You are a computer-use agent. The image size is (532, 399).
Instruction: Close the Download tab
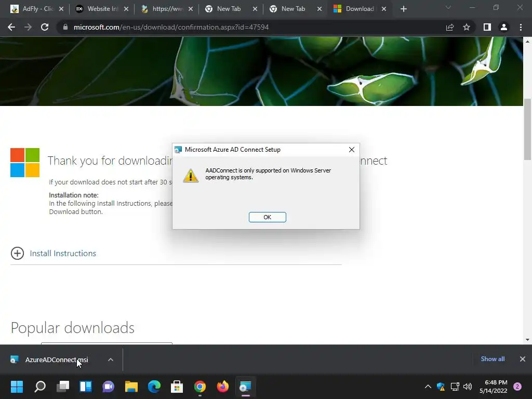[384, 9]
